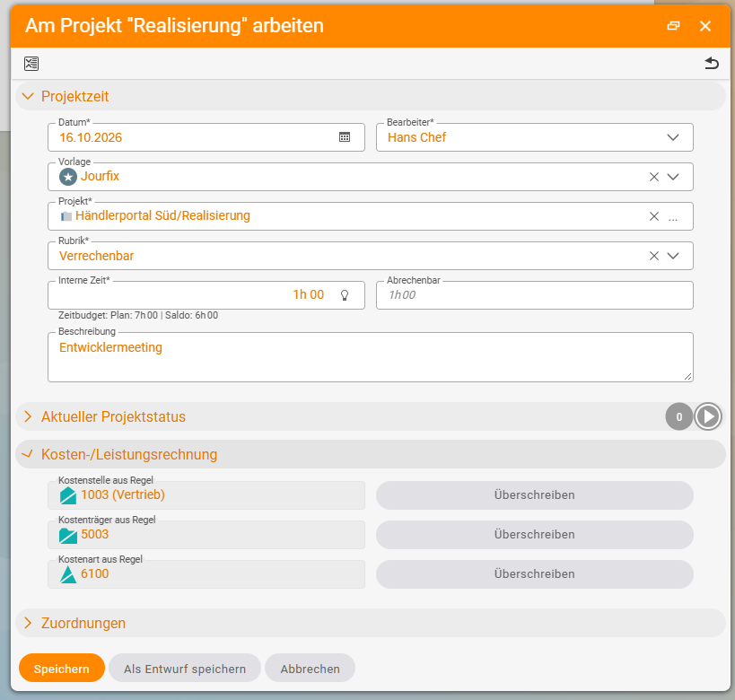
Task: Click the Kostenstelle icon next to 1003 (Vertrieb)
Action: point(68,495)
